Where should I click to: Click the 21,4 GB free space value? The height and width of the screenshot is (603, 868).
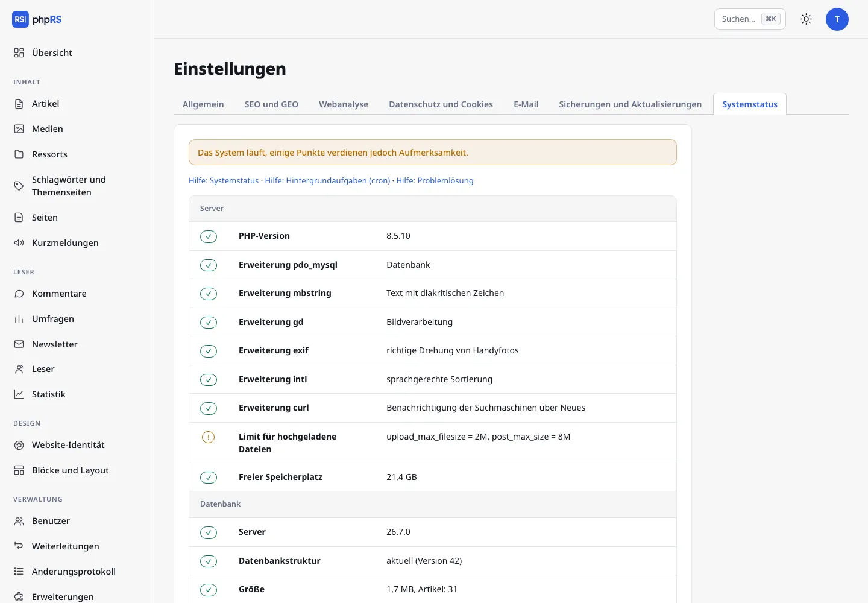pos(402,477)
